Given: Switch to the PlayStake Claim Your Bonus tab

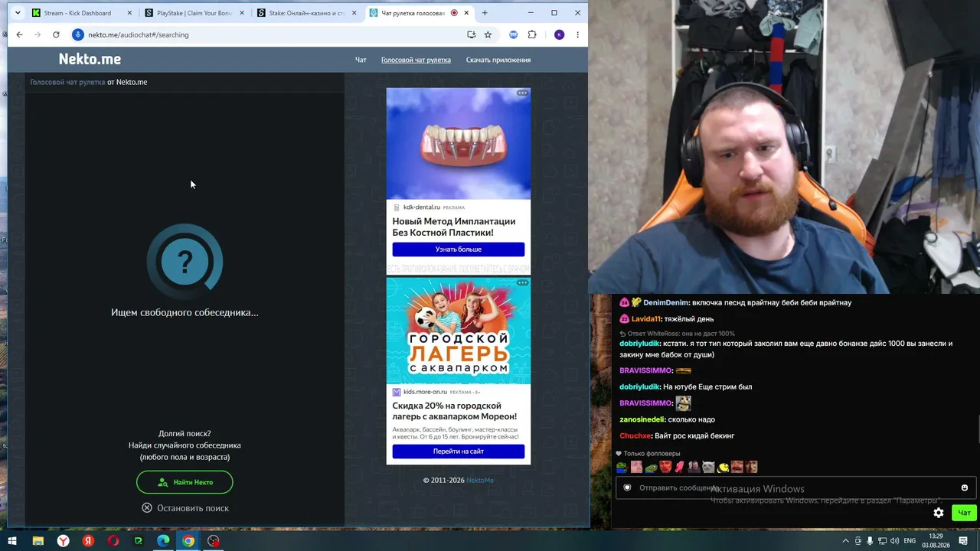Looking at the screenshot, I should coord(194,13).
